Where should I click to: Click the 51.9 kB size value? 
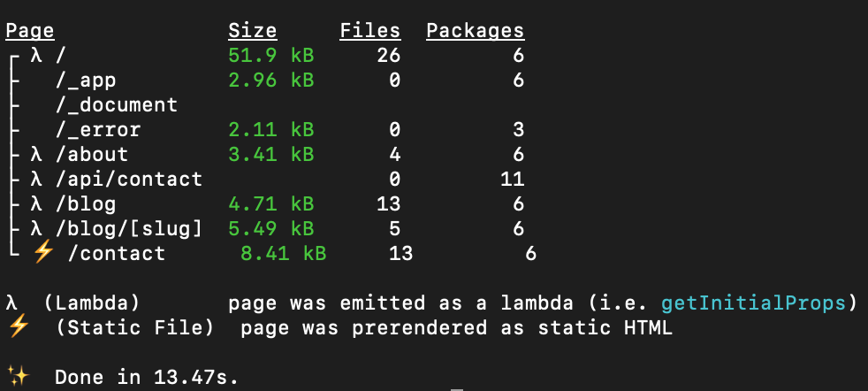271,56
